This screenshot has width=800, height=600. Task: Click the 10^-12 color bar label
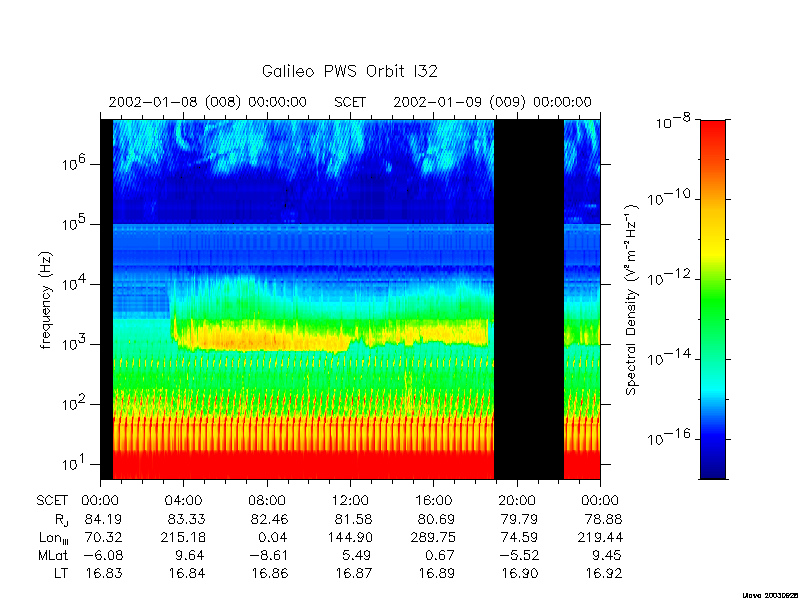click(x=667, y=277)
